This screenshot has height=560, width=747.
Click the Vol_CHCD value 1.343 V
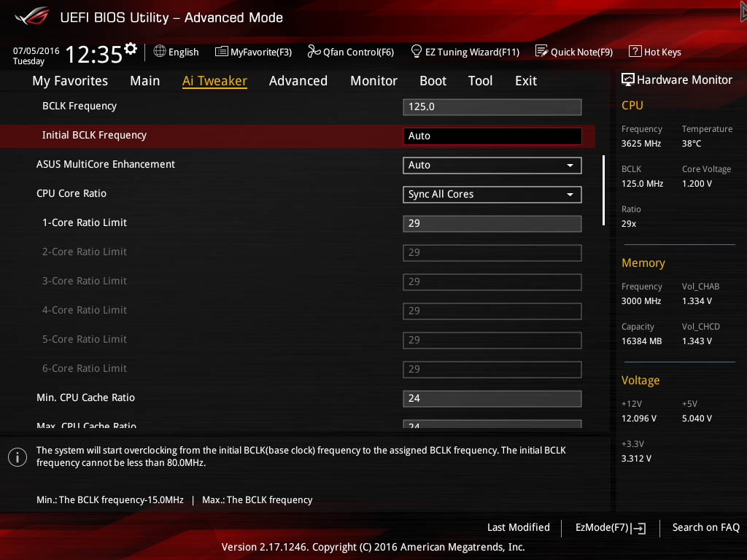pos(697,341)
